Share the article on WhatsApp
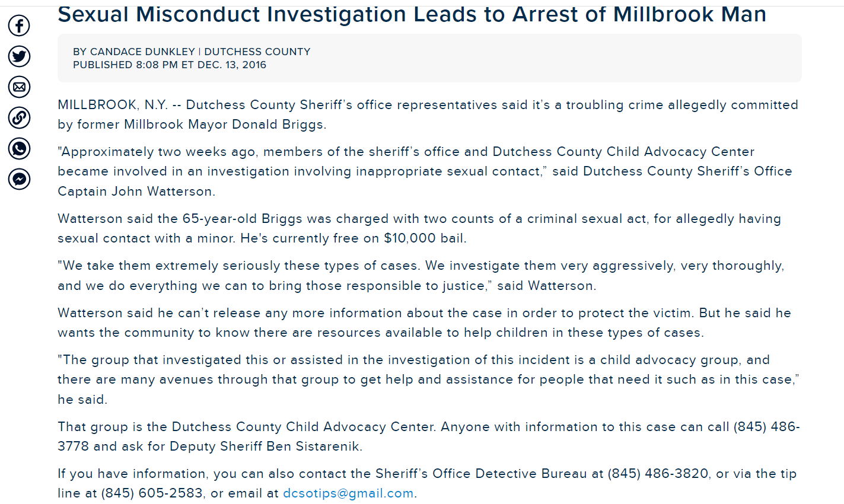This screenshot has height=504, width=844. coord(19,148)
